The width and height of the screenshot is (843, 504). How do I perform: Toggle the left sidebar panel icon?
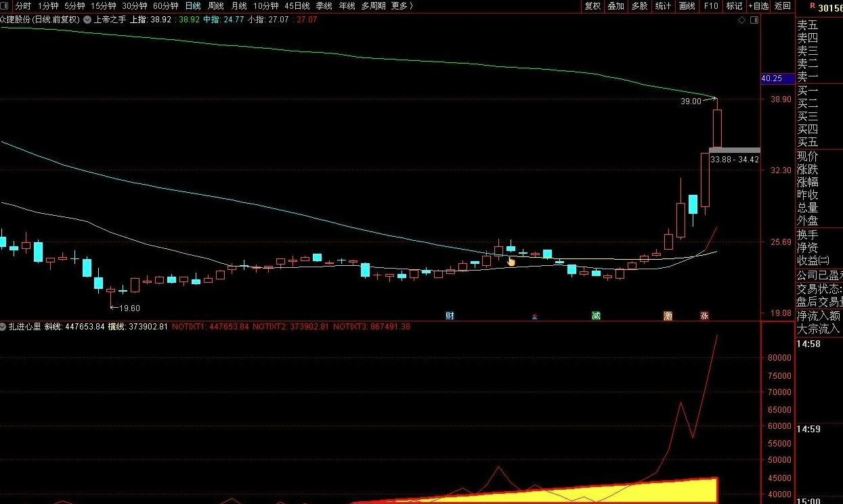point(7,6)
